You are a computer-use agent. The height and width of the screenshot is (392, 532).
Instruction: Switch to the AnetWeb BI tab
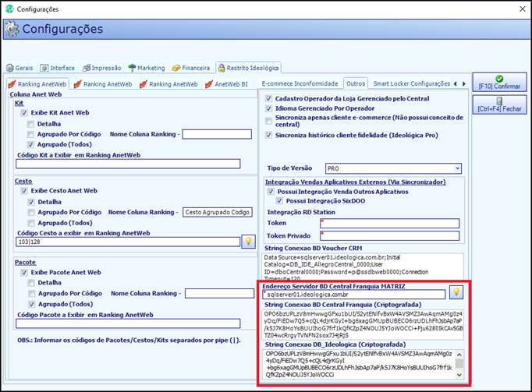tap(227, 84)
